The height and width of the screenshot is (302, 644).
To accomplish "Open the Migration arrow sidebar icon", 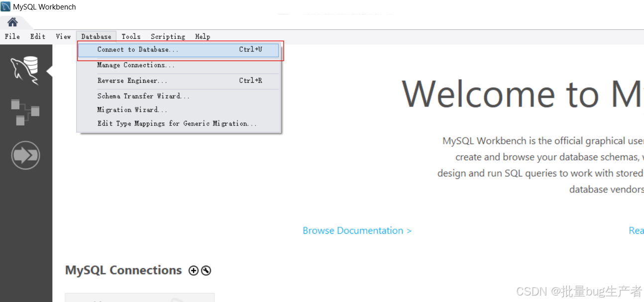I will coord(25,155).
